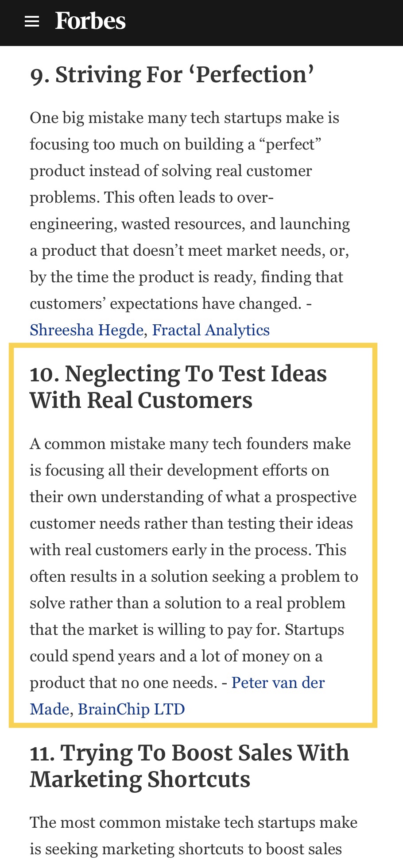Image resolution: width=403 pixels, height=868 pixels.
Task: Visit the Fractal Analytics link
Action: click(x=211, y=330)
